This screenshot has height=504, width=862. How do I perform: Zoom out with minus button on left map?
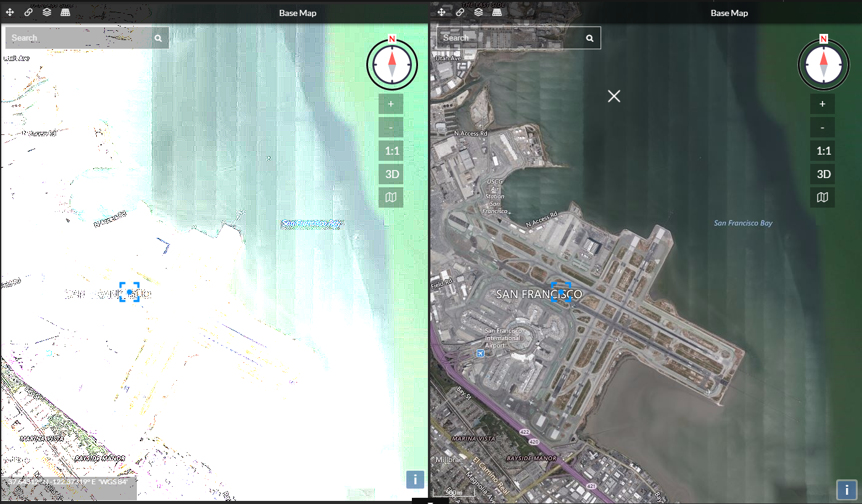click(x=391, y=127)
